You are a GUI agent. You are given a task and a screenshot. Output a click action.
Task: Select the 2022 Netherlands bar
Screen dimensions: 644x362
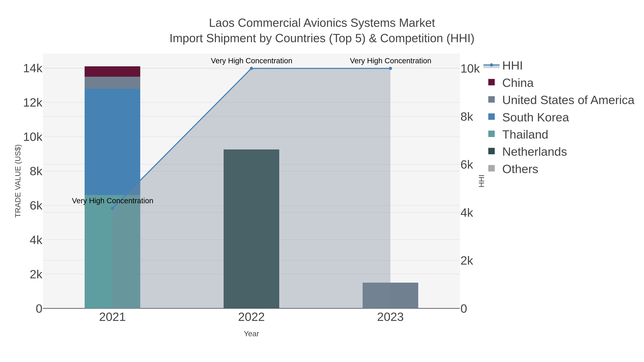click(251, 229)
